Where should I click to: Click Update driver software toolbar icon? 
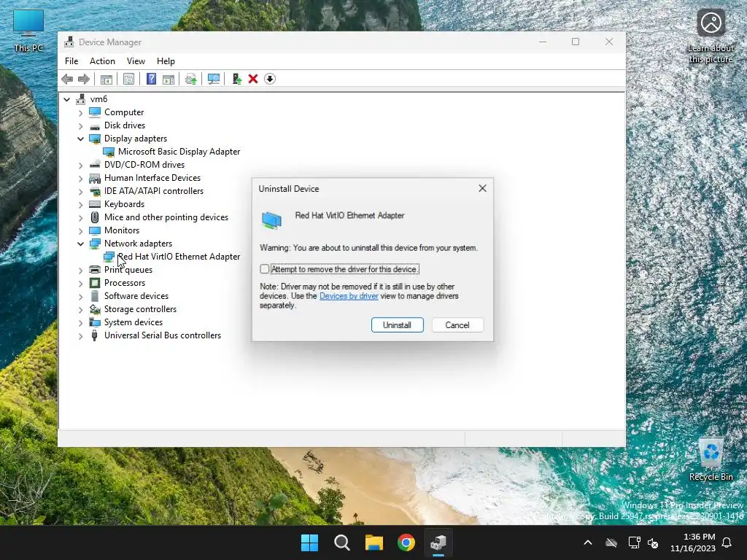190,79
